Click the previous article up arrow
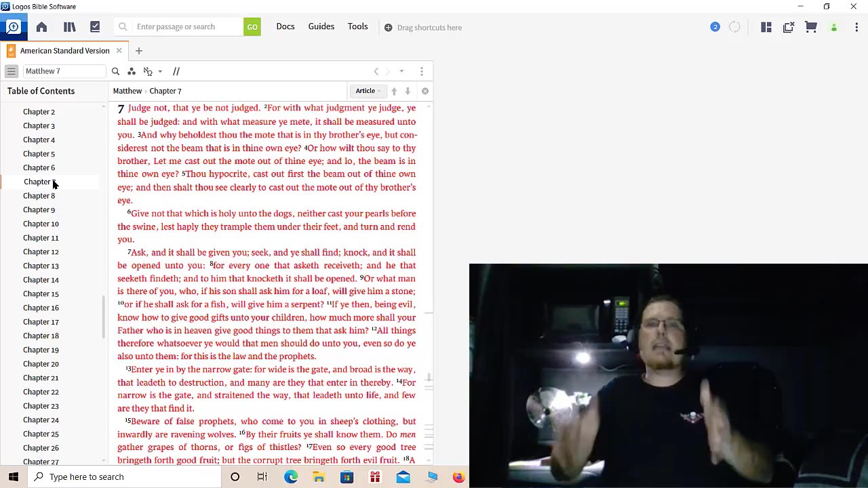Image resolution: width=868 pixels, height=488 pixels. click(394, 91)
